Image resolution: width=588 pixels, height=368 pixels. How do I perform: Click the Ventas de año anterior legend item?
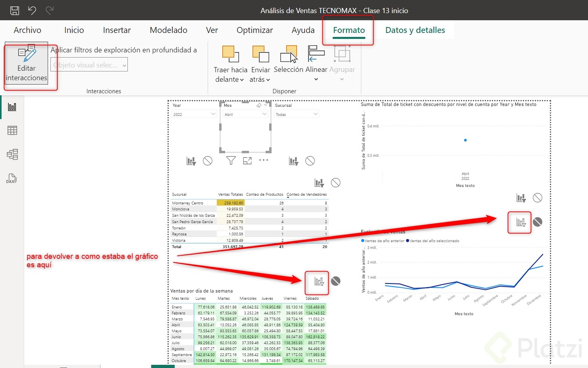point(383,241)
